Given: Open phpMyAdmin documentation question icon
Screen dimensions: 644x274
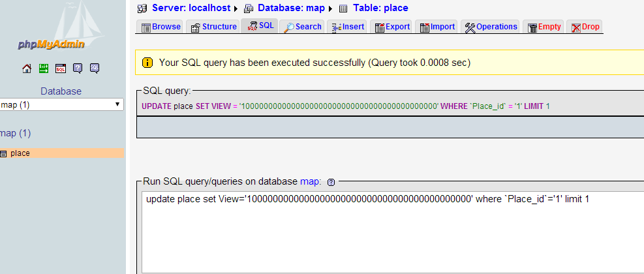Looking at the screenshot, I should click(x=78, y=68).
